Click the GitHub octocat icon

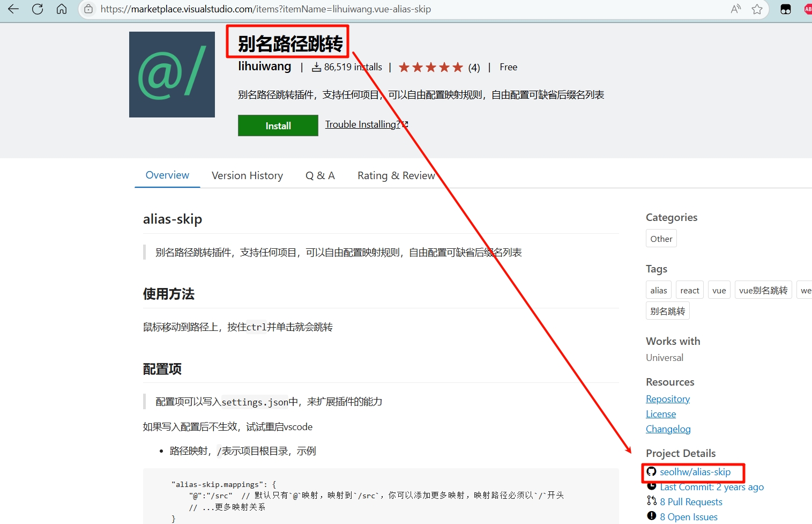click(651, 471)
